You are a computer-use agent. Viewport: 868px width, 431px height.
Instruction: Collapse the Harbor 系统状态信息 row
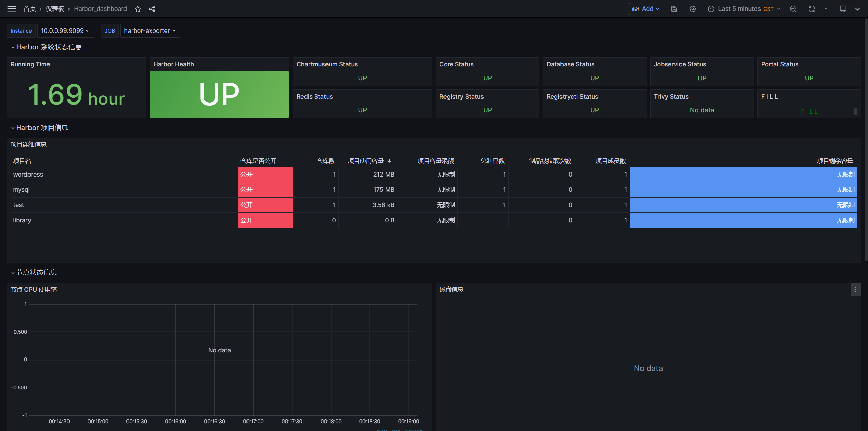point(49,47)
